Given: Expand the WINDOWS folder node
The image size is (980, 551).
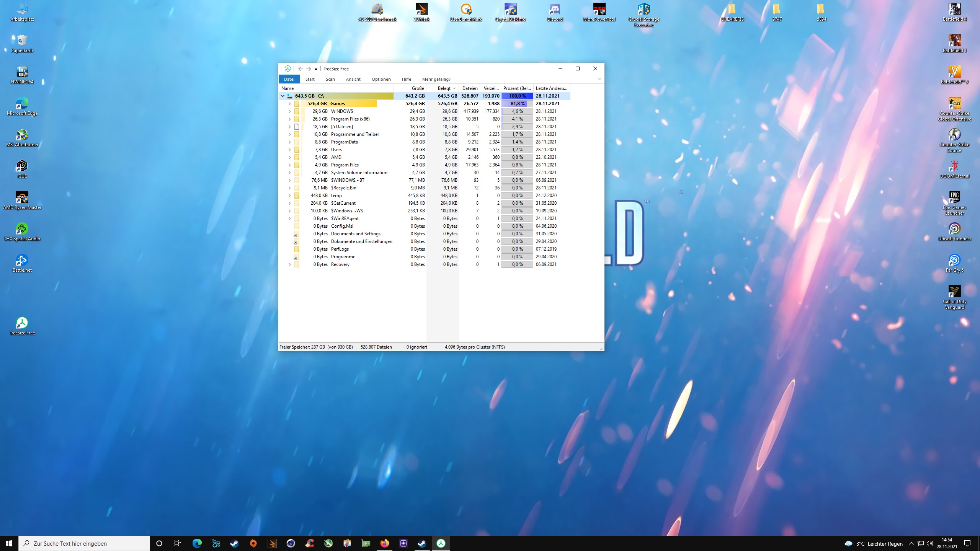Looking at the screenshot, I should [289, 111].
